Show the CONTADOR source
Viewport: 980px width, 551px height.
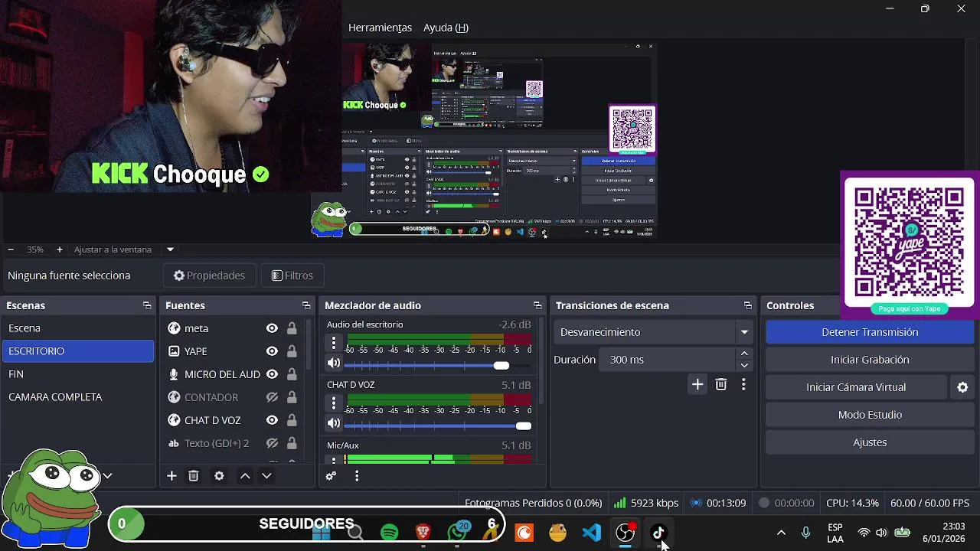pos(272,397)
